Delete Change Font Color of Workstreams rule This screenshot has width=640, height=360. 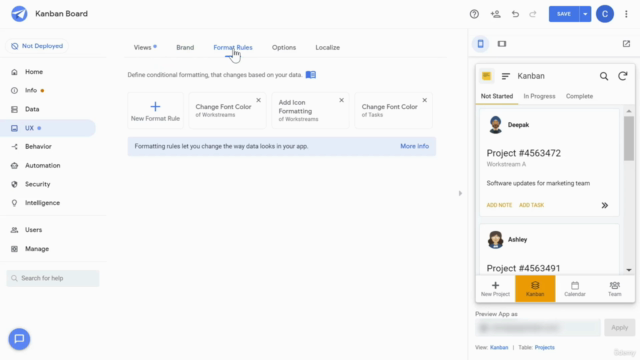tap(258, 100)
